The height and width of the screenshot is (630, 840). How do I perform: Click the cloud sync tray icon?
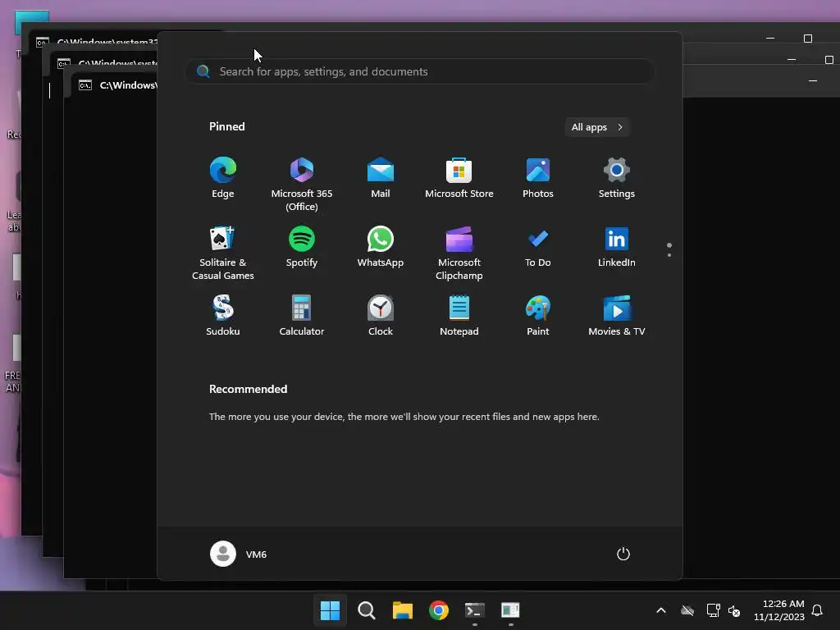[687, 610]
